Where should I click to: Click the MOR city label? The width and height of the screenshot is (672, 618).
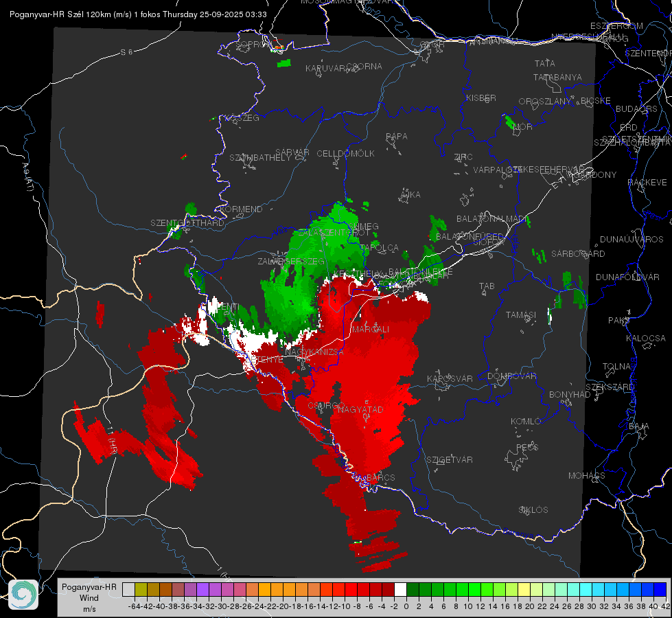(522, 126)
